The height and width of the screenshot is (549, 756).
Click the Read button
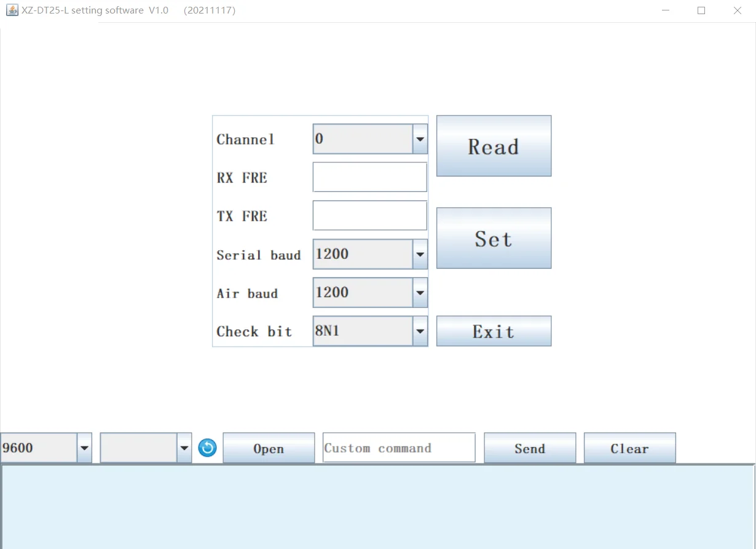pos(494,146)
